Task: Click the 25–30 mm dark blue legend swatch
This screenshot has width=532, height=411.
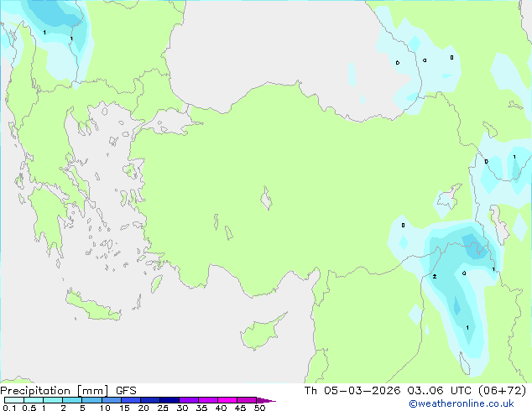Action: coord(169,400)
